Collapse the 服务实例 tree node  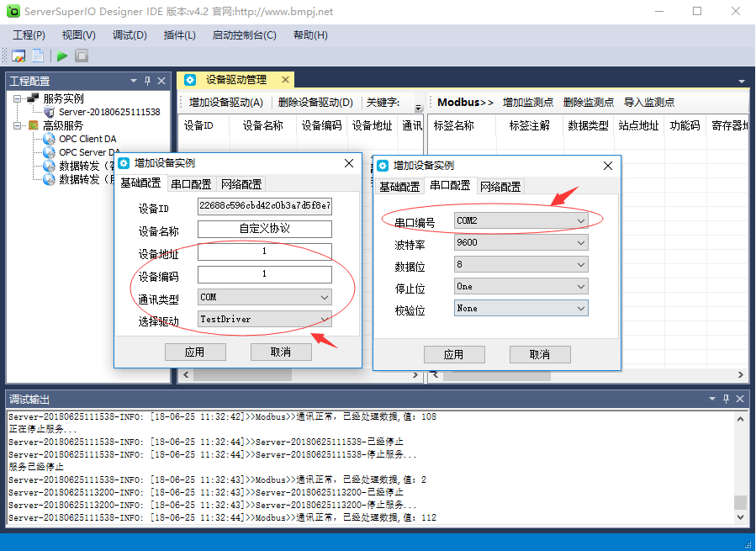click(x=18, y=98)
